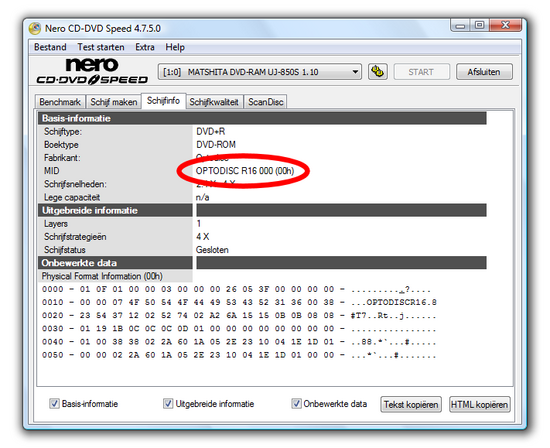Close the Nero window with the X
This screenshot has height=448, width=550.
(x=505, y=25)
